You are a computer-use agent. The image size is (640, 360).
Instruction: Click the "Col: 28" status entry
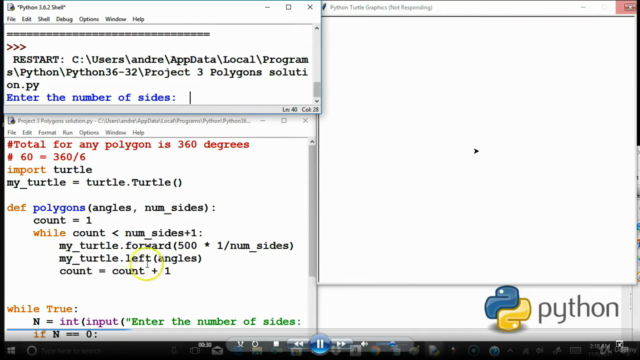pyautogui.click(x=310, y=110)
